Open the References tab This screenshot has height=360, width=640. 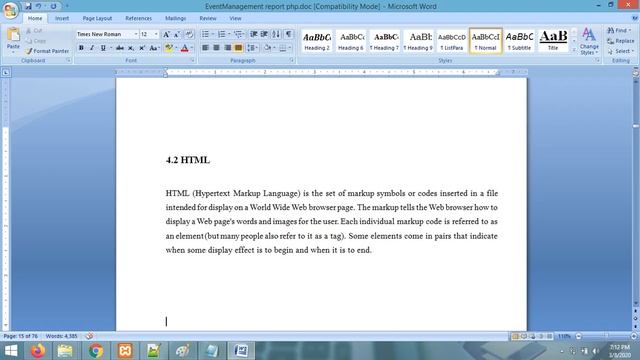coord(138,18)
